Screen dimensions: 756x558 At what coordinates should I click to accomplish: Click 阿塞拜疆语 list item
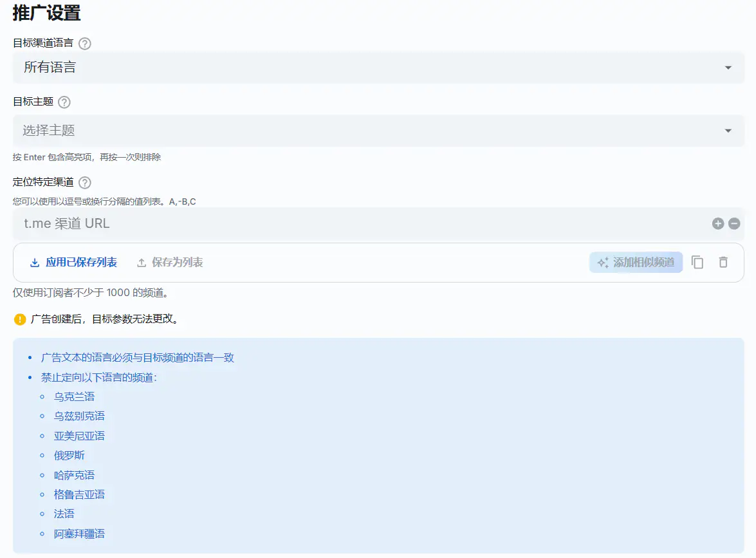[x=79, y=534]
